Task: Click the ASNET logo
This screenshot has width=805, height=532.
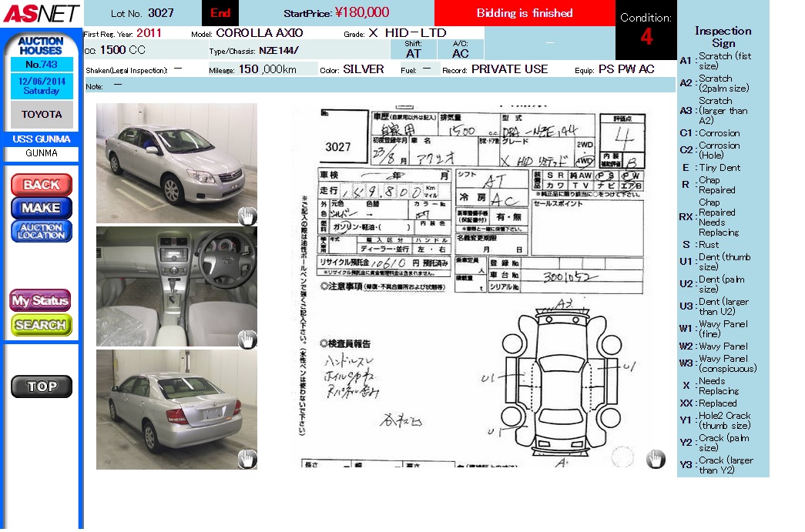Action: click(x=40, y=13)
